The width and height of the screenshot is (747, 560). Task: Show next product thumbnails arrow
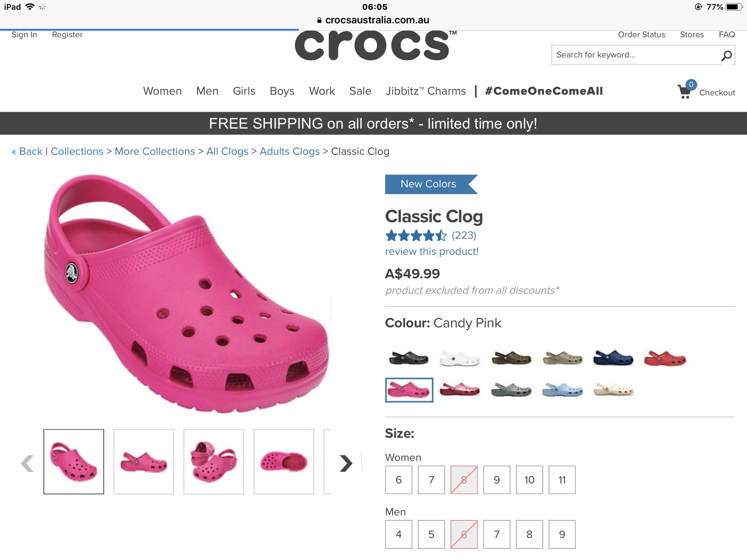pyautogui.click(x=346, y=463)
